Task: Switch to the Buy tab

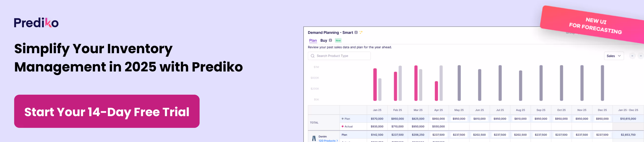Action: pos(324,40)
